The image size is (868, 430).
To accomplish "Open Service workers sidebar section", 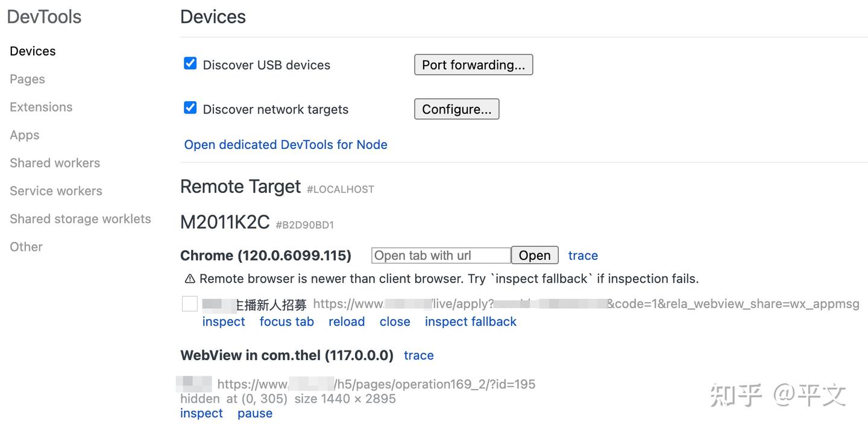I will pyautogui.click(x=56, y=191).
